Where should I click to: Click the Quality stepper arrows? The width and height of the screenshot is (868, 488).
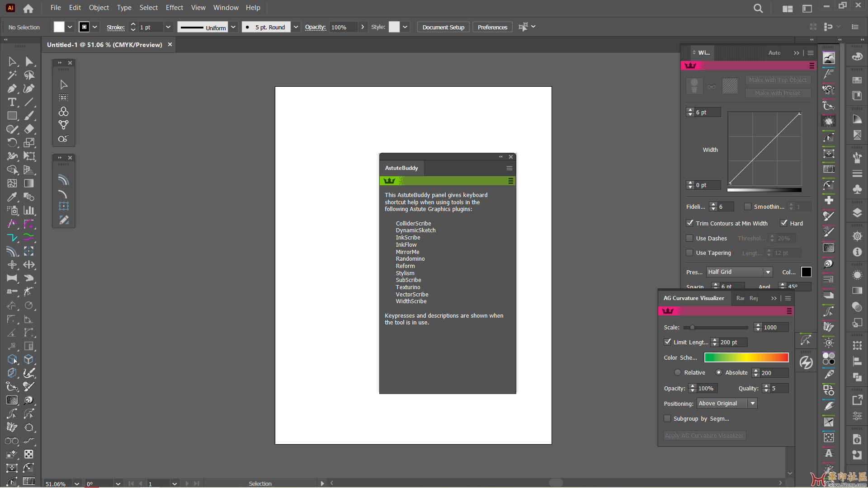766,388
